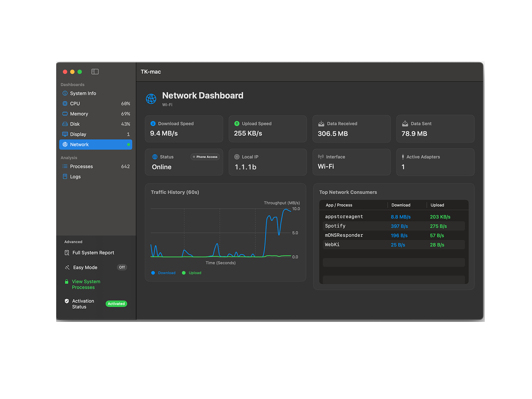This screenshot has height=399, width=532.
Task: Click the Phone Access badge
Action: [205, 157]
